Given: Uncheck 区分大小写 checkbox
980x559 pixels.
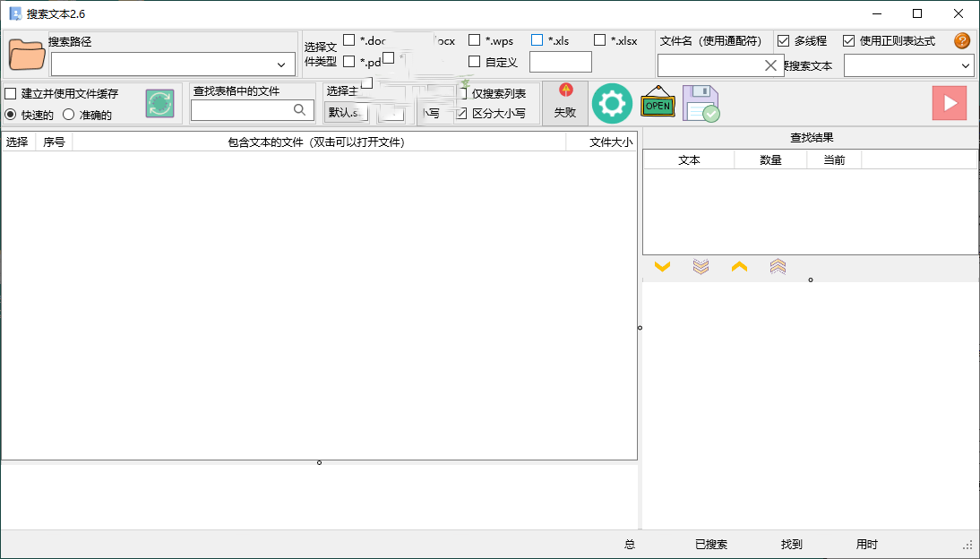Looking at the screenshot, I should (x=462, y=113).
